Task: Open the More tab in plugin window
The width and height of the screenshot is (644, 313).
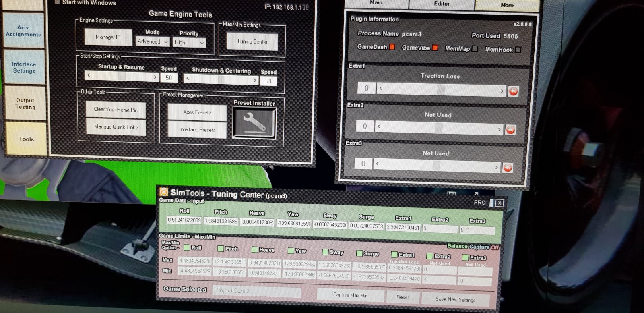Action: (507, 5)
